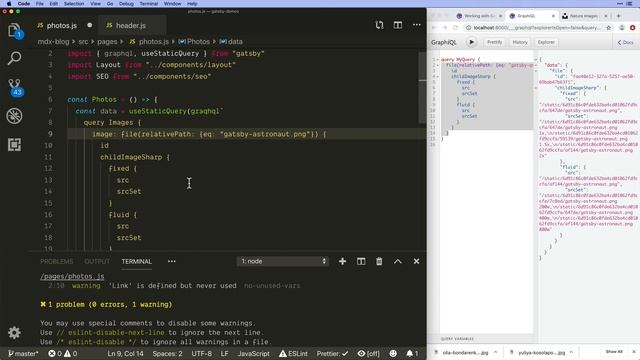Open more panel tabs ellipsis

(x=172, y=261)
